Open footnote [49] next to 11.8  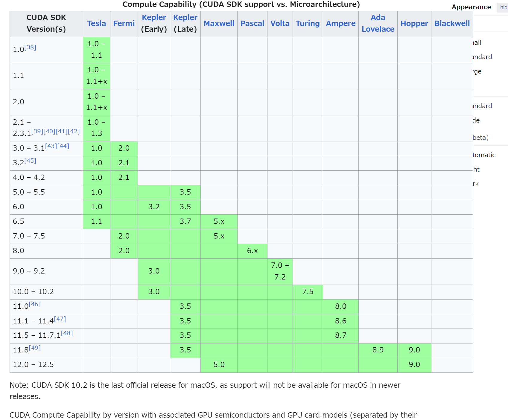pos(35,348)
